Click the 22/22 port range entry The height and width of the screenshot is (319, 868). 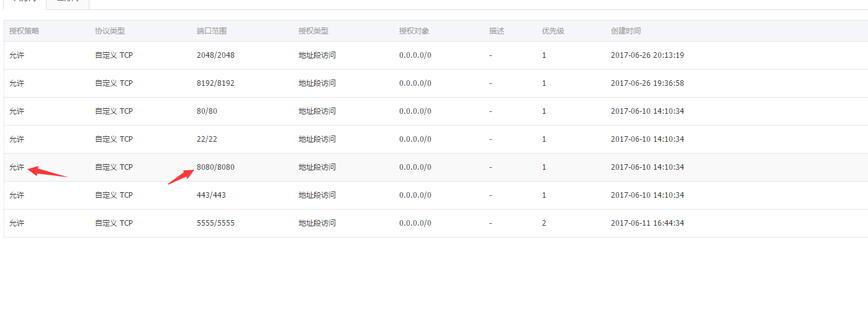[207, 139]
